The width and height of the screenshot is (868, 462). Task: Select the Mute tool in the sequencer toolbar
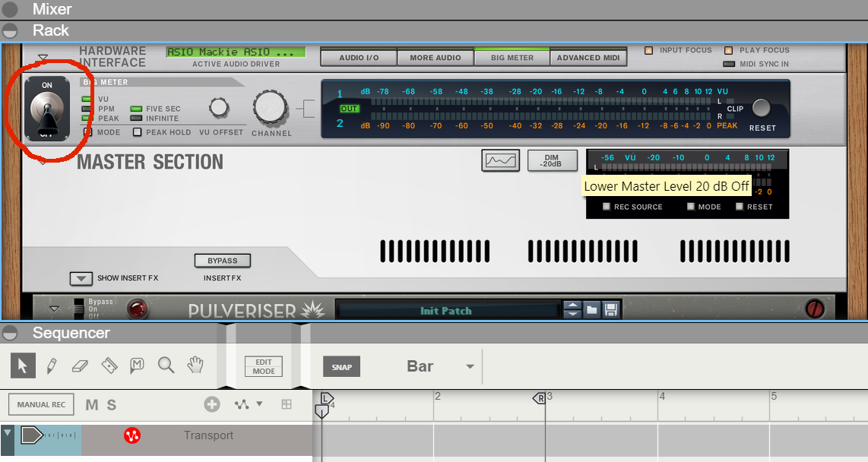pos(138,365)
